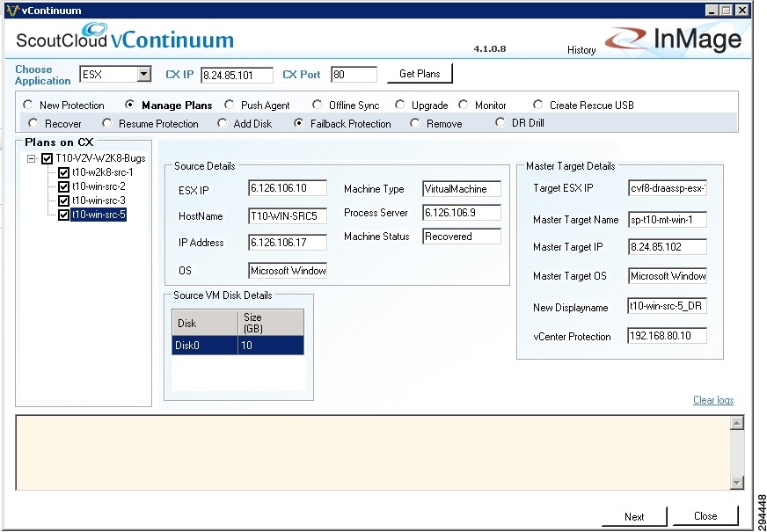Uncheck the t10-win-src-2 checkbox
Image resolution: width=767 pixels, height=532 pixels.
coord(63,186)
